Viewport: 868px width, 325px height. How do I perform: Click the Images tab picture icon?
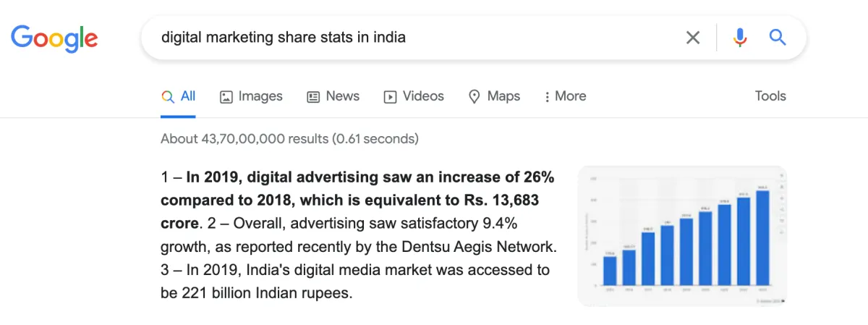click(x=226, y=96)
